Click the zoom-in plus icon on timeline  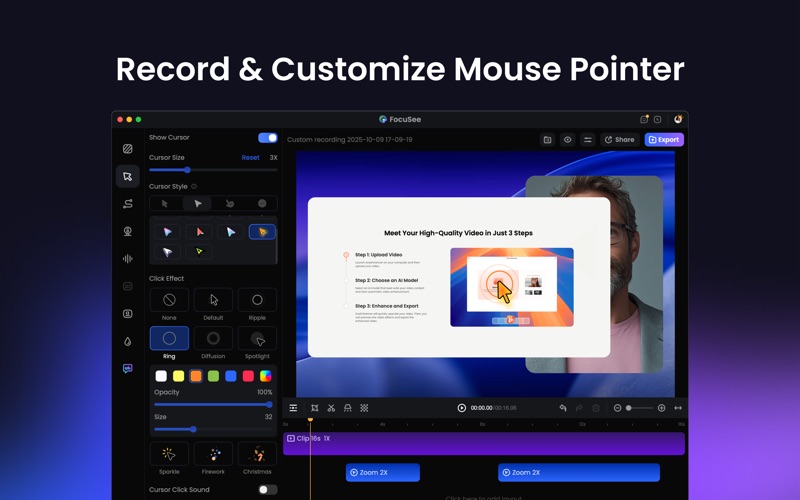661,408
